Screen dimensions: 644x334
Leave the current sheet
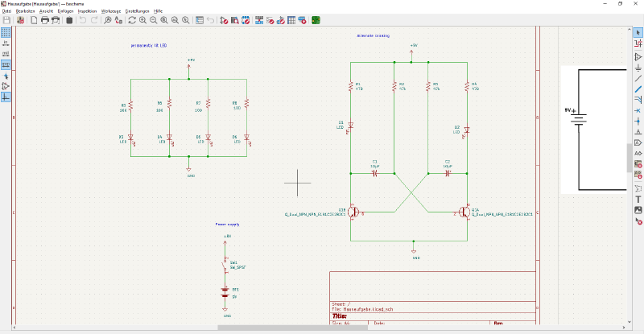pyautogui.click(x=210, y=20)
